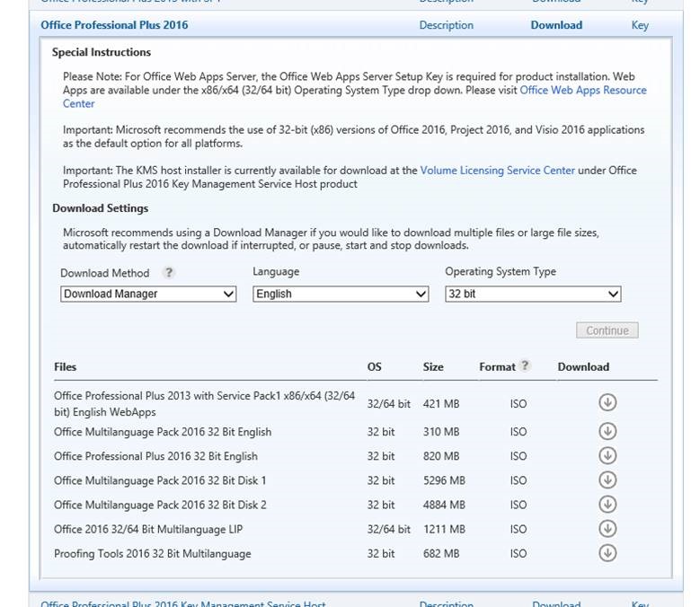Download Office Multilanguage Pack 2016 Disk 1

(607, 479)
